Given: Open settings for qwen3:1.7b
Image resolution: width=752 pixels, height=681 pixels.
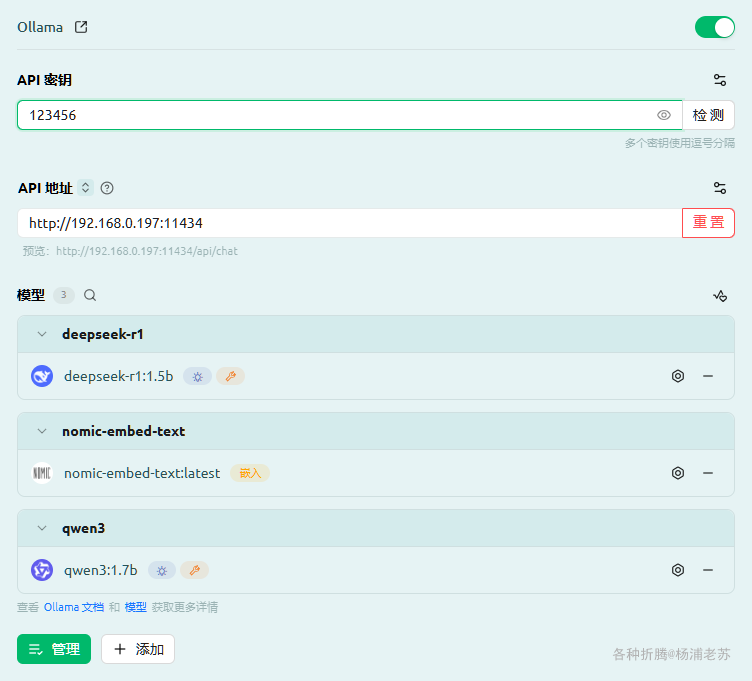Looking at the screenshot, I should [678, 570].
